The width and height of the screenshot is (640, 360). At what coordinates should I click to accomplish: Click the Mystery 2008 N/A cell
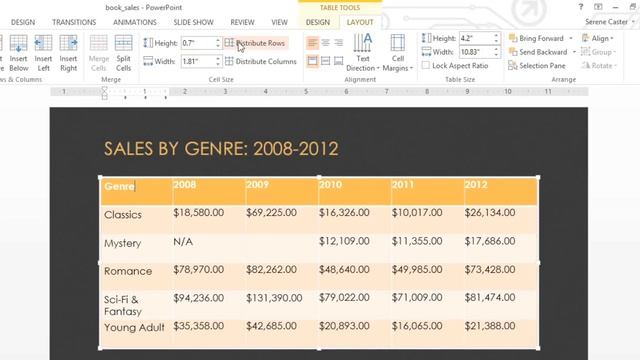point(209,248)
